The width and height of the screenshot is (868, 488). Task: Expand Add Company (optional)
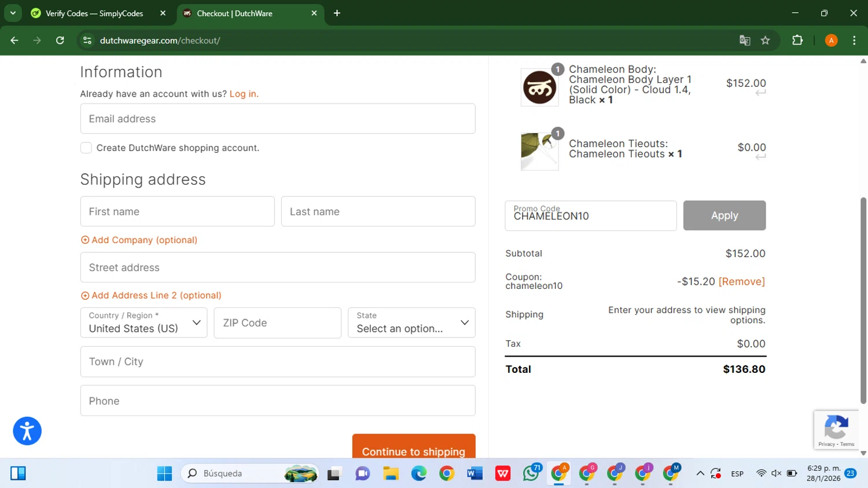(x=139, y=240)
